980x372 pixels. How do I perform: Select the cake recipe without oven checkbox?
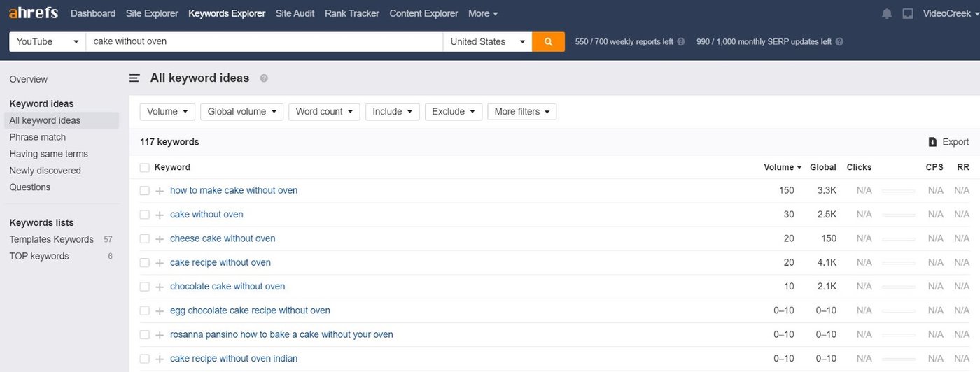coord(144,263)
